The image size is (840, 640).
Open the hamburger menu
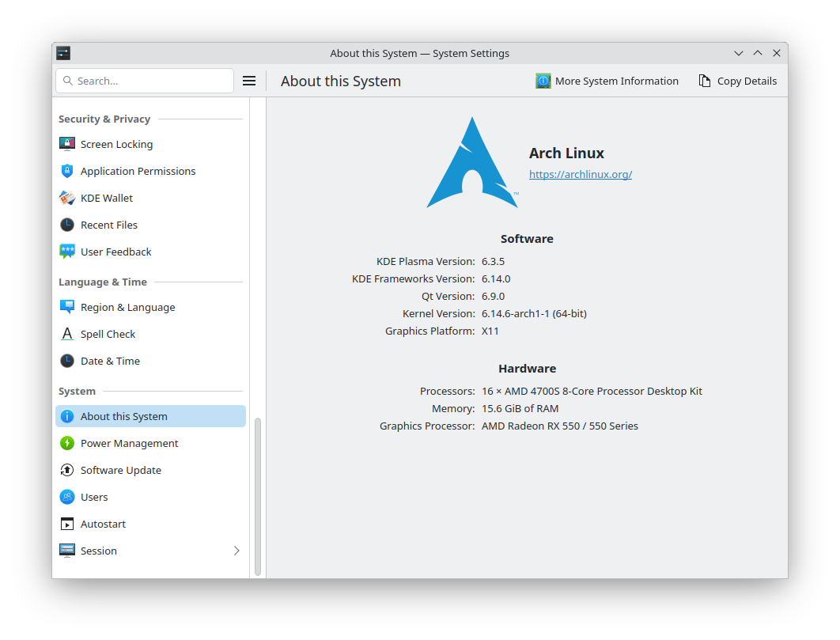click(249, 81)
